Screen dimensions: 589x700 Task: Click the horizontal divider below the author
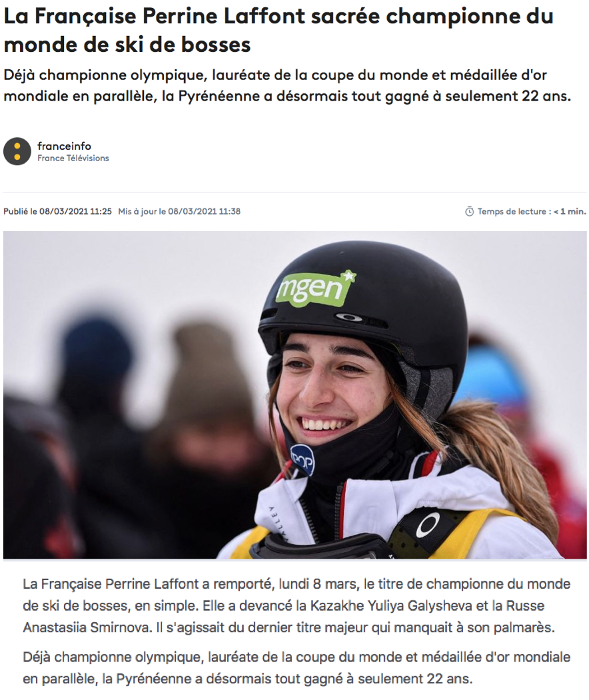tap(294, 192)
